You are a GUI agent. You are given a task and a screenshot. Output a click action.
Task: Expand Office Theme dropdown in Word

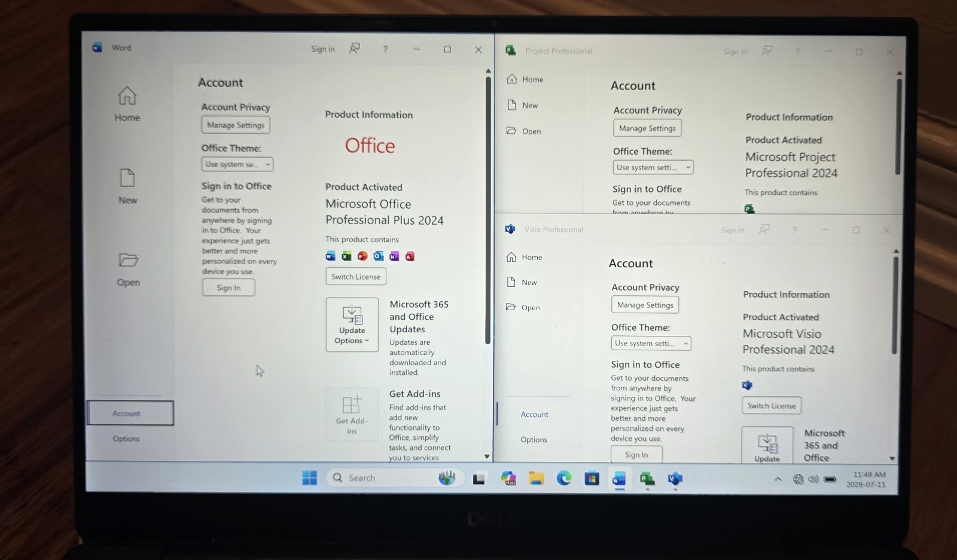(237, 164)
